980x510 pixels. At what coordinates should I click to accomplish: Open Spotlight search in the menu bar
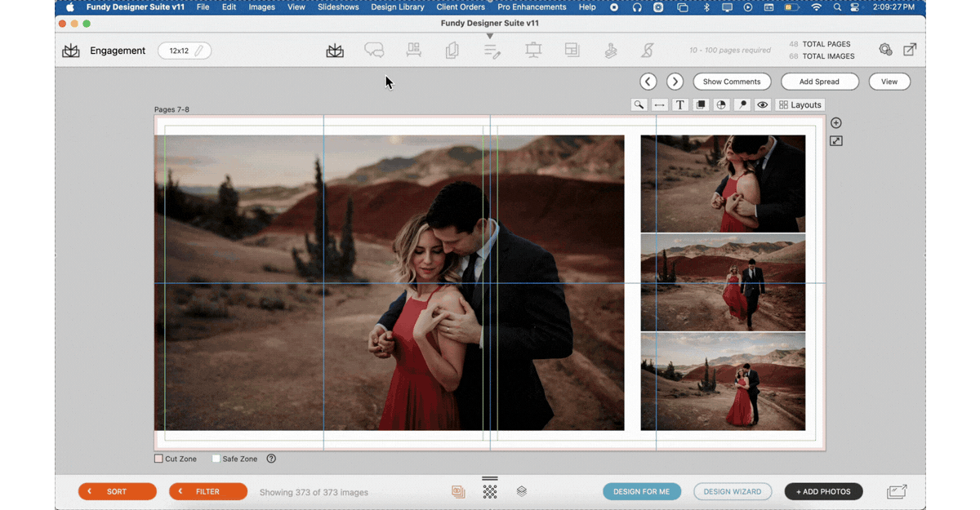[x=837, y=7]
